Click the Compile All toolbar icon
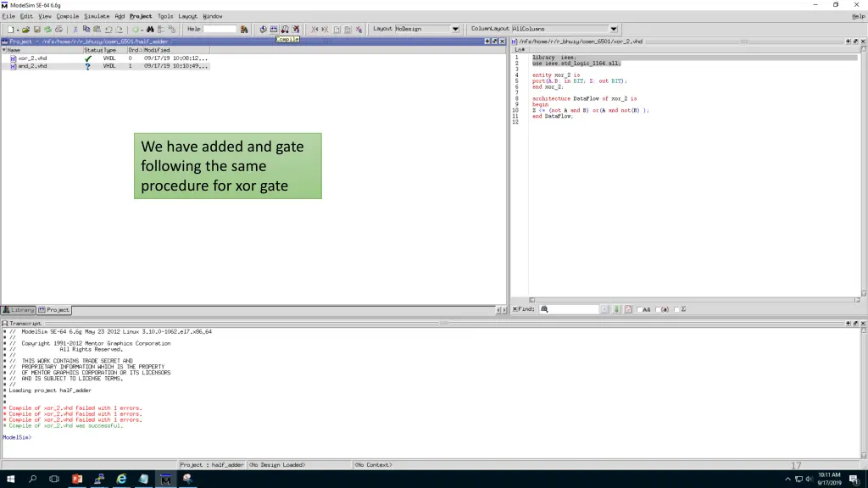868x488 pixels. coord(274,30)
